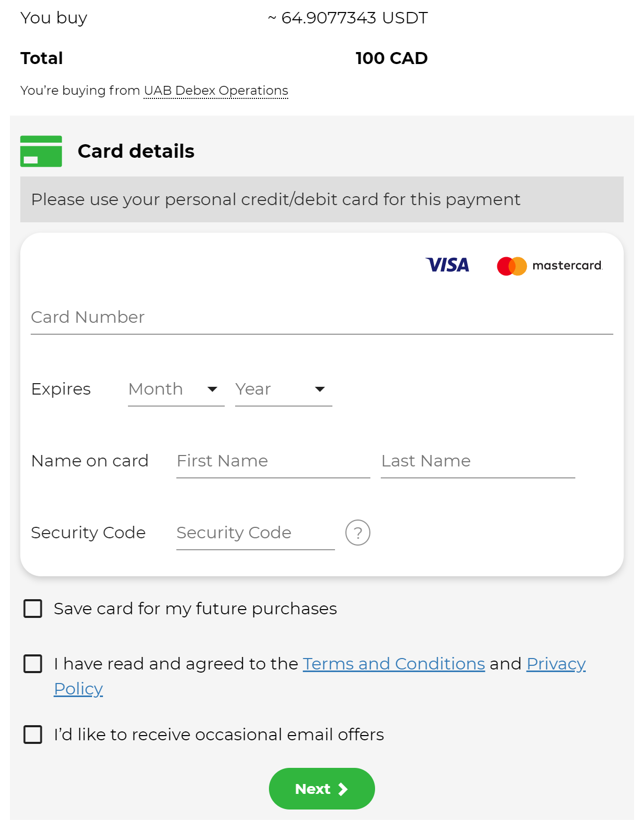Click the Visa logo
The width and height of the screenshot is (644, 822).
tap(447, 265)
